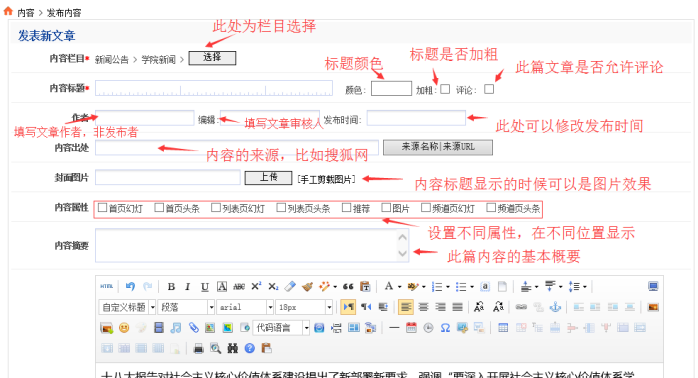Click the 选择 column selection button
This screenshot has height=378, width=698.
tap(212, 58)
